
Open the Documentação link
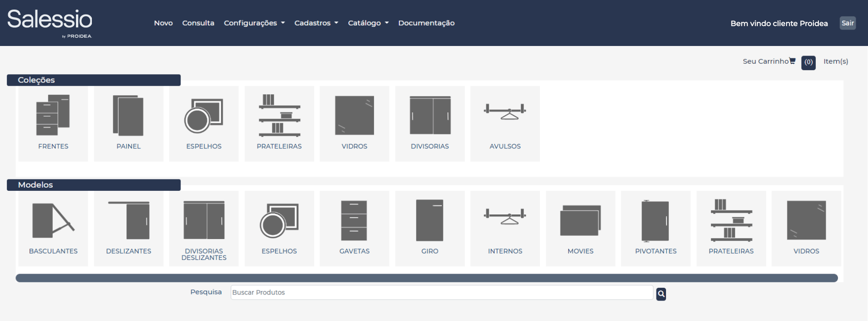click(426, 23)
